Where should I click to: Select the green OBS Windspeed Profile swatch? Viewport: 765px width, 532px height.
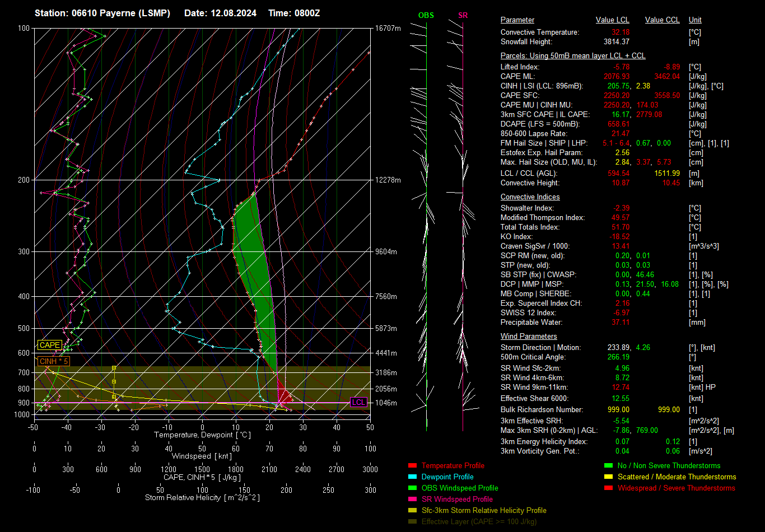[x=413, y=488]
